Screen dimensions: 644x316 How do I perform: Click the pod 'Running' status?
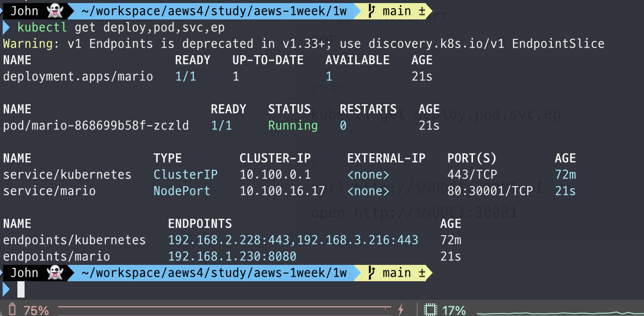(293, 125)
